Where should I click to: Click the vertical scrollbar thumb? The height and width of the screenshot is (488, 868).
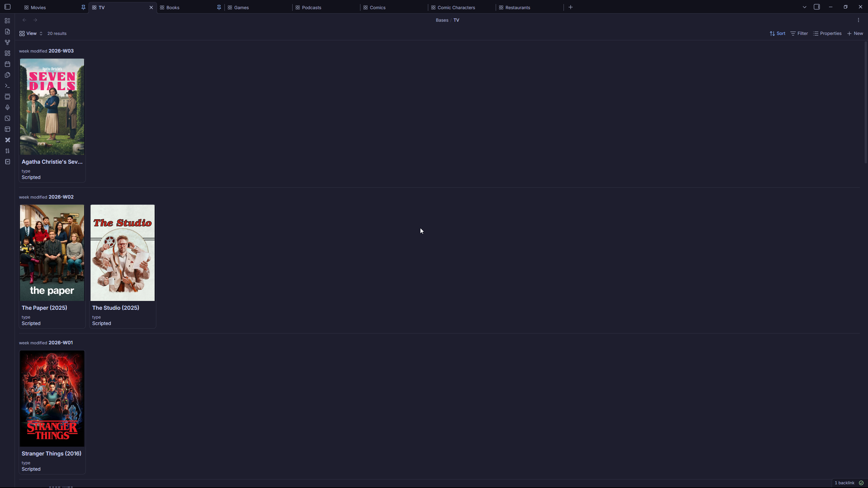(x=865, y=102)
